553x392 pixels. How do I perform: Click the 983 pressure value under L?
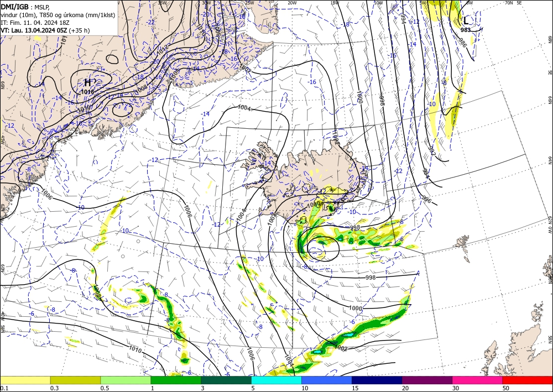coord(466,30)
